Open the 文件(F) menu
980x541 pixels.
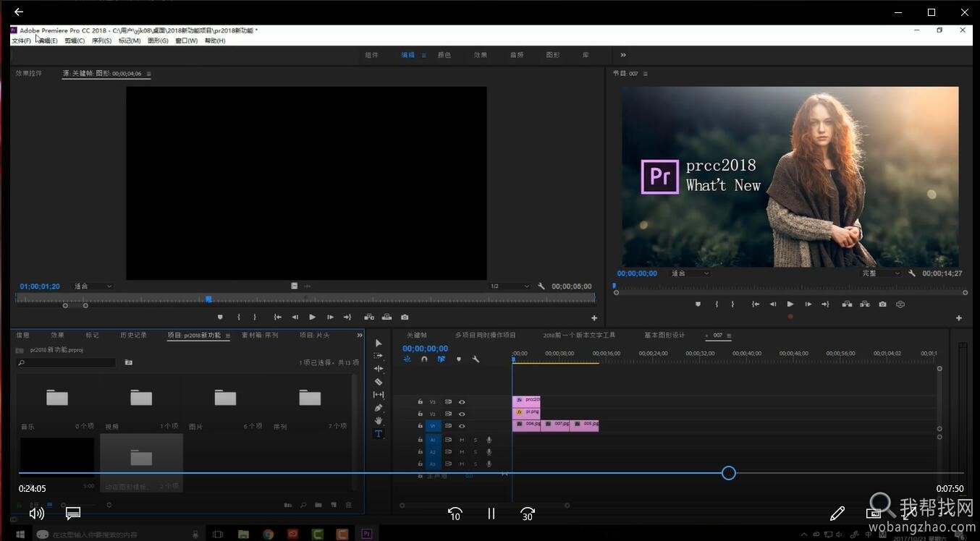21,41
